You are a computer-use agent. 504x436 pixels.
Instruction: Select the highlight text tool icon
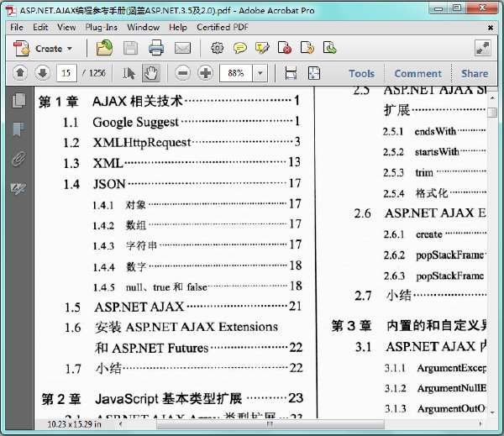tap(262, 48)
